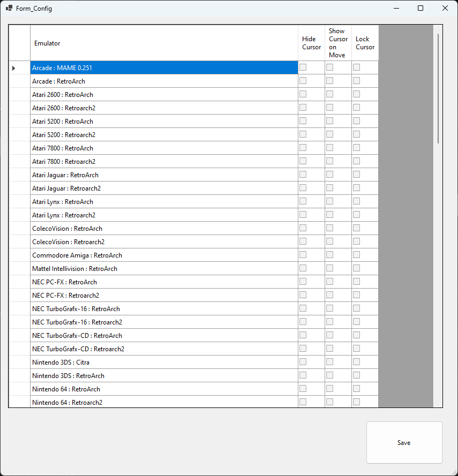Image resolution: width=458 pixels, height=476 pixels.
Task: Click the Hide Cursor column header
Action: click(x=311, y=43)
